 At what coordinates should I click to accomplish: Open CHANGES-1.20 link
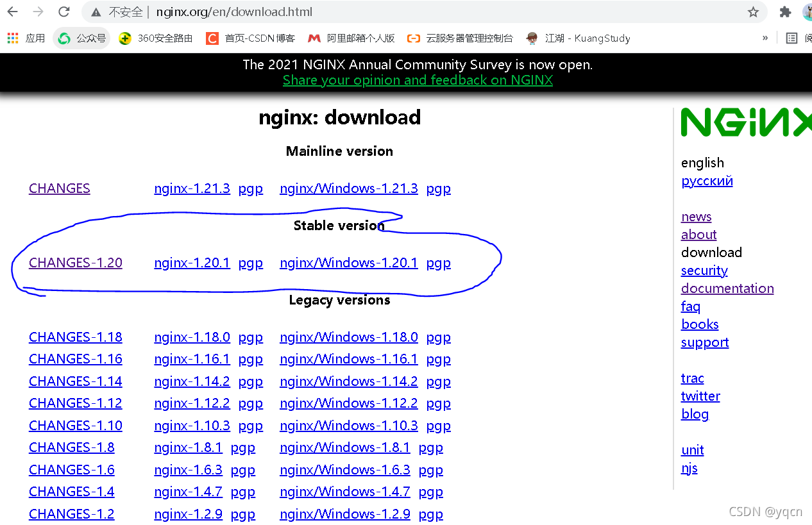76,263
